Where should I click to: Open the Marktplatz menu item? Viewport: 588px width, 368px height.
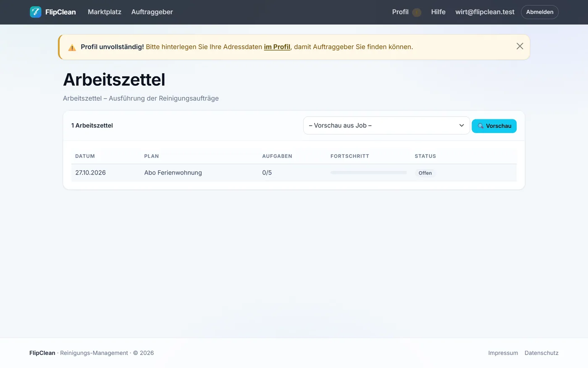pyautogui.click(x=105, y=12)
